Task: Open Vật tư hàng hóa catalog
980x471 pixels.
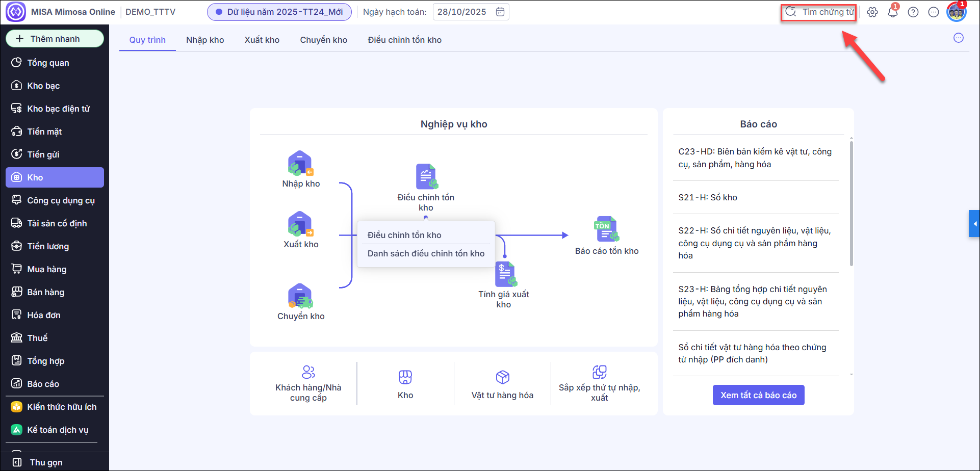Action: (502, 384)
